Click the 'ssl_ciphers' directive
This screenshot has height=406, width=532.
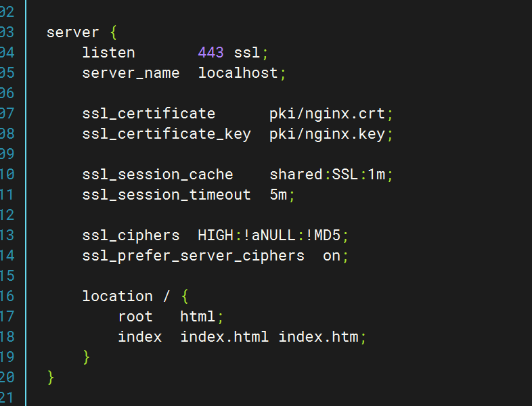pos(131,236)
